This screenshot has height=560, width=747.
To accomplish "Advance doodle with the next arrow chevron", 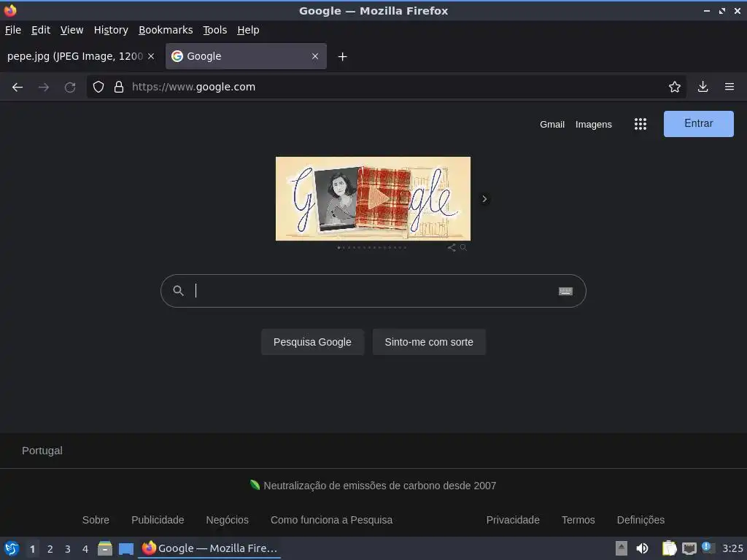I will (484, 199).
